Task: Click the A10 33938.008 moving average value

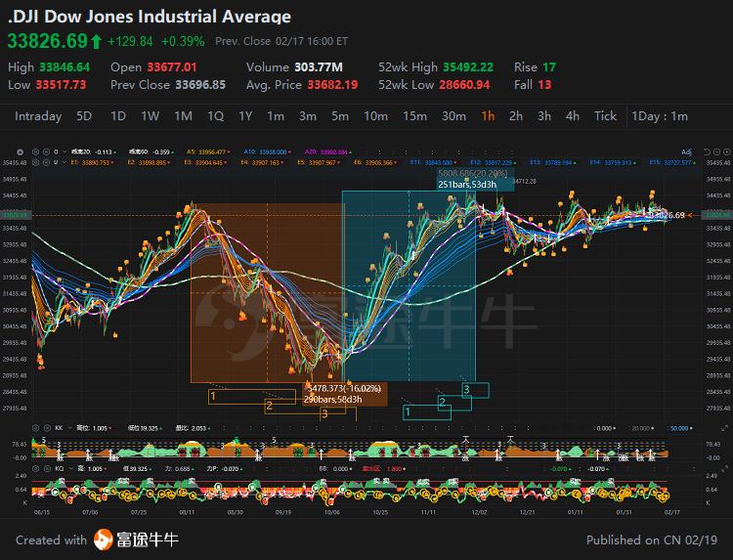Action: point(267,151)
